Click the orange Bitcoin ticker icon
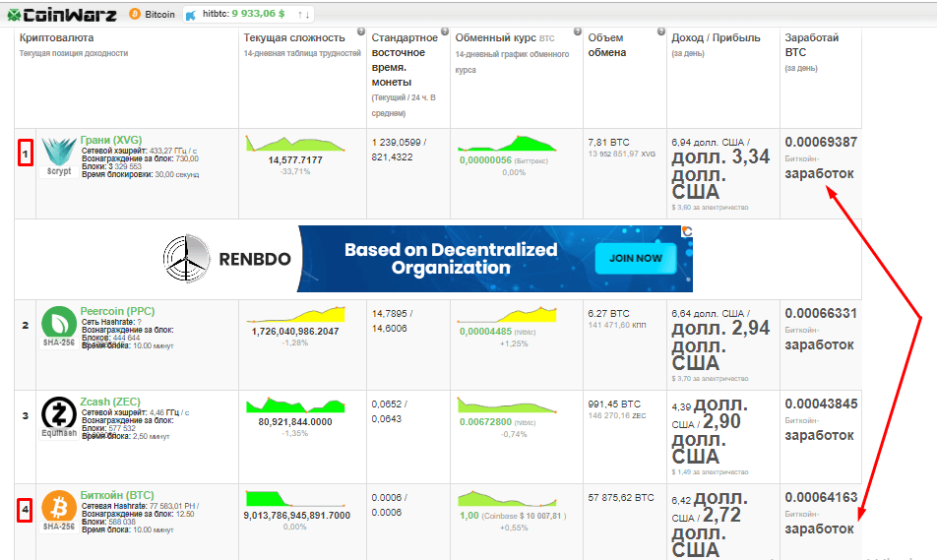The height and width of the screenshot is (560, 937). pyautogui.click(x=135, y=14)
